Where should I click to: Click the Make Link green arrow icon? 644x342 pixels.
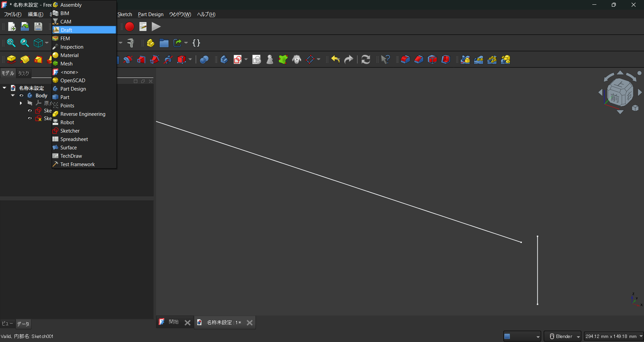tap(178, 43)
